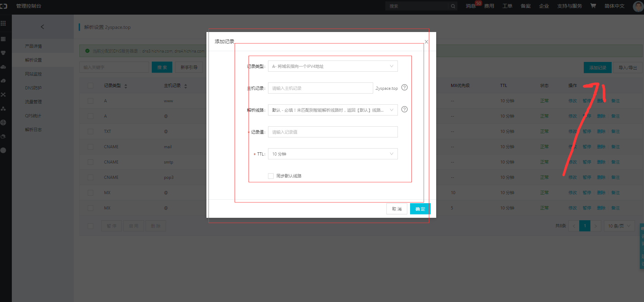Check the box for the CNAME mail row

click(91, 147)
